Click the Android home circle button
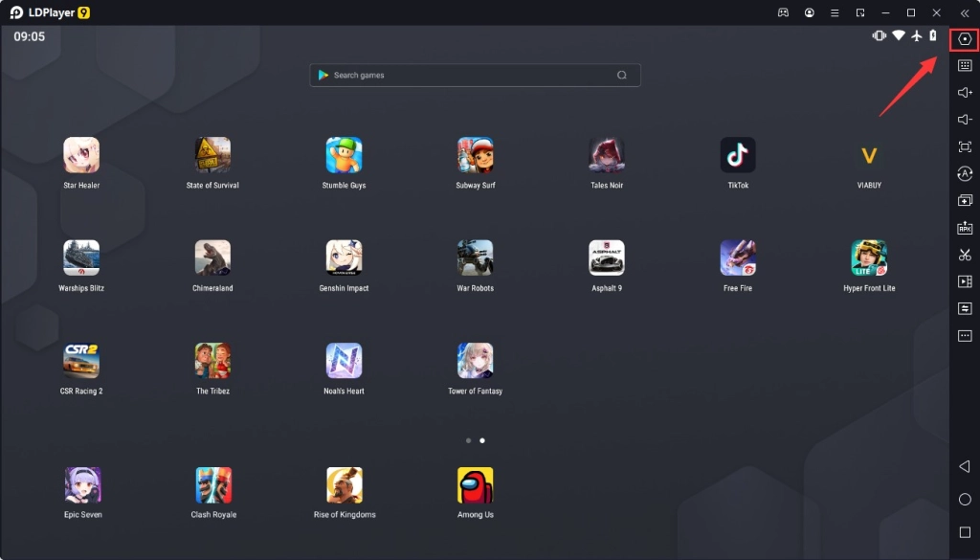This screenshot has height=560, width=980. pyautogui.click(x=965, y=499)
